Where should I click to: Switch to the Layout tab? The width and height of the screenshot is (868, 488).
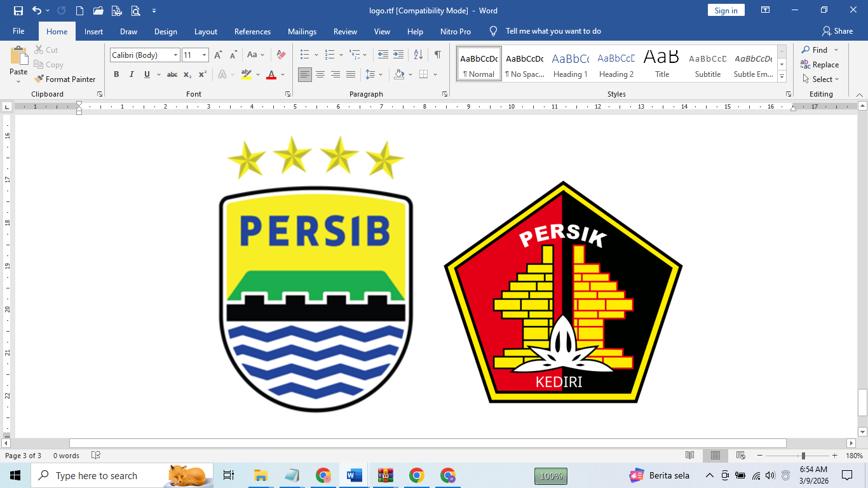tap(205, 31)
